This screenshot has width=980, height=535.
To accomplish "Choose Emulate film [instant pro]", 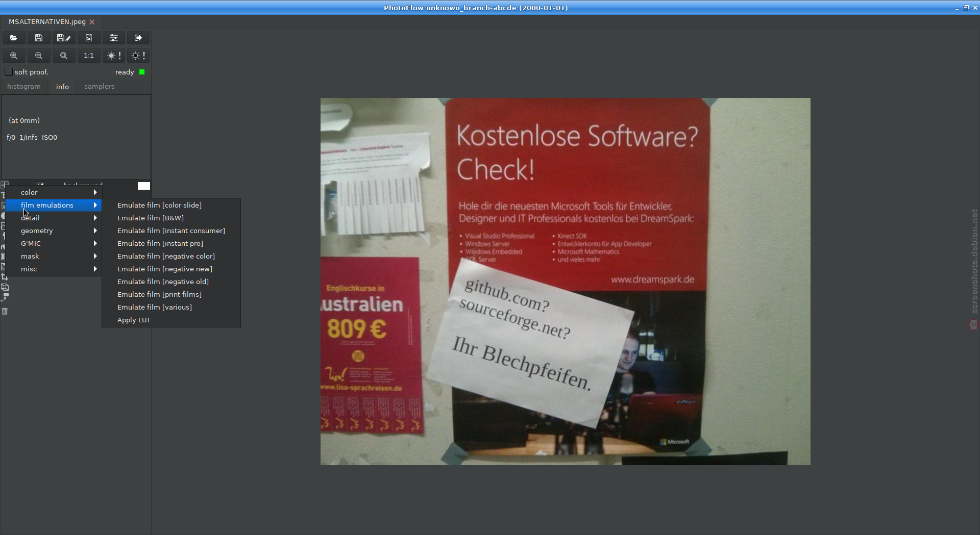I will click(x=171, y=243).
